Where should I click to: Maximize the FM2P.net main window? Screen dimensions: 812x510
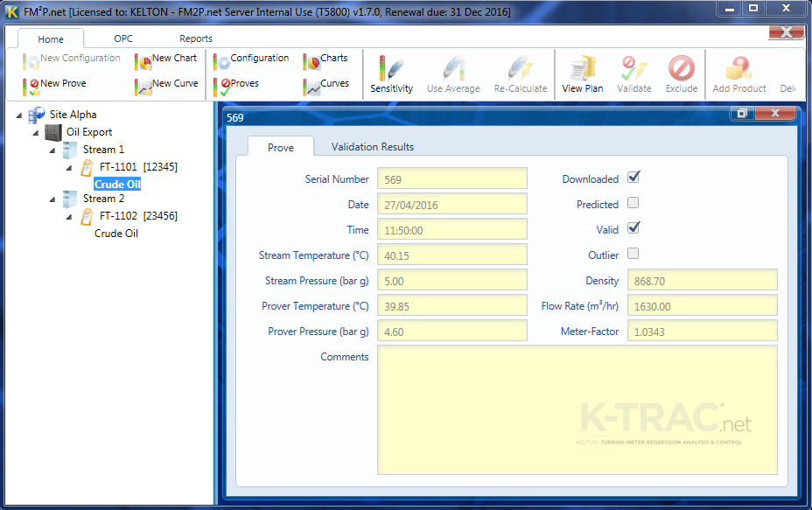753,8
